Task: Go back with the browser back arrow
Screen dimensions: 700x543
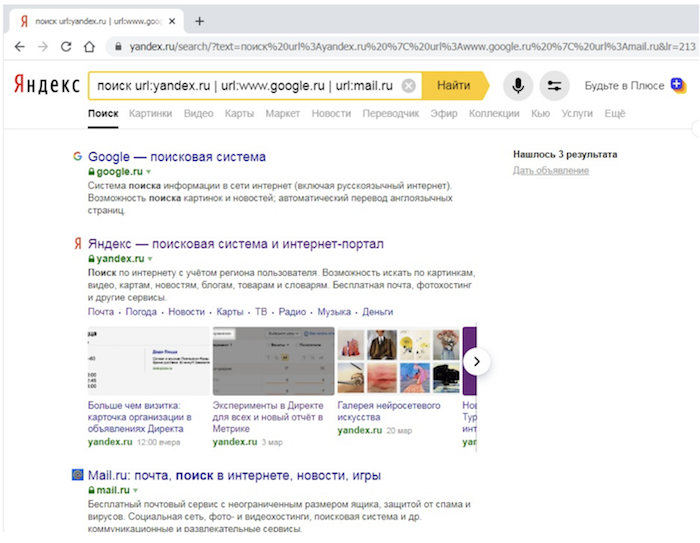Action: point(20,46)
